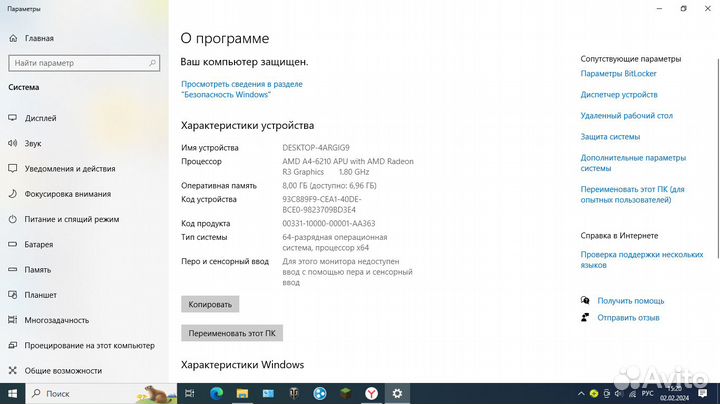Launch Microsoft Edge from taskbar
This screenshot has height=404, width=720.
(x=216, y=393)
